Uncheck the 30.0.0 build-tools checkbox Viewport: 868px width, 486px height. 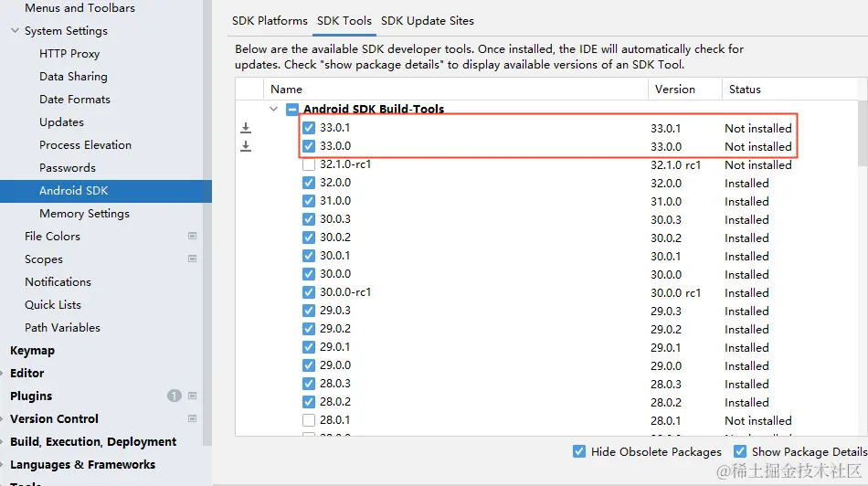pyautogui.click(x=309, y=274)
